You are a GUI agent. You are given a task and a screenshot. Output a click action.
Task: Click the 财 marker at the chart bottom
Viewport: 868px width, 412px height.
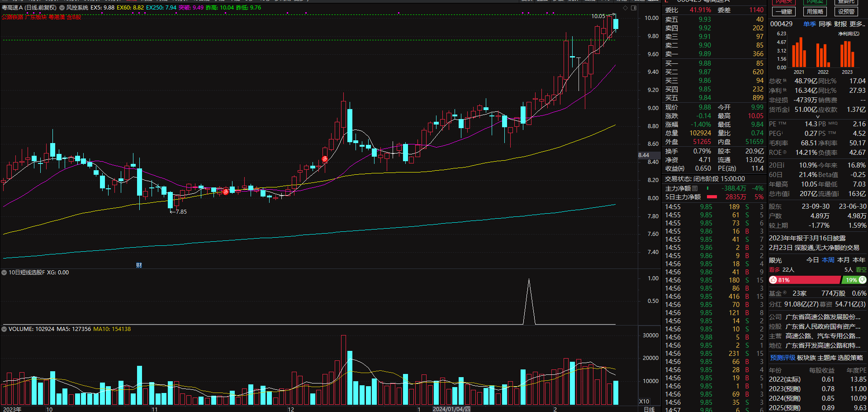[x=139, y=265]
